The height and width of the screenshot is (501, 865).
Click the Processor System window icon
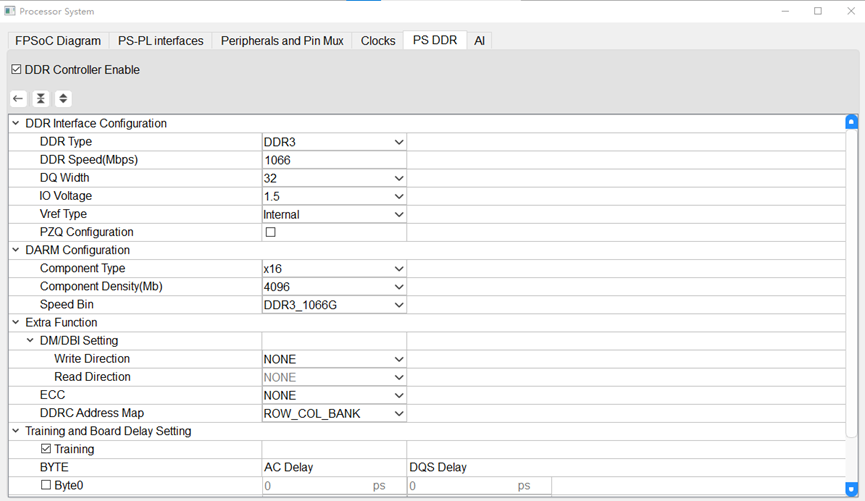click(9, 11)
